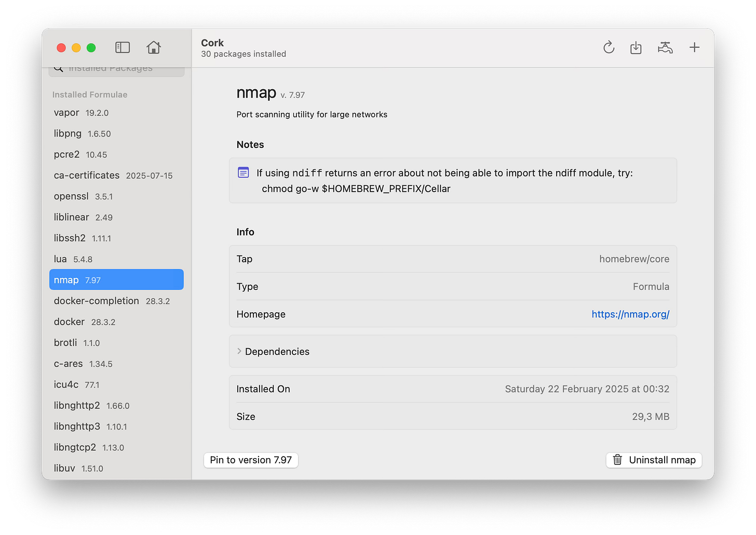
Task: Select libpng 1.6.50 formula
Action: click(116, 133)
